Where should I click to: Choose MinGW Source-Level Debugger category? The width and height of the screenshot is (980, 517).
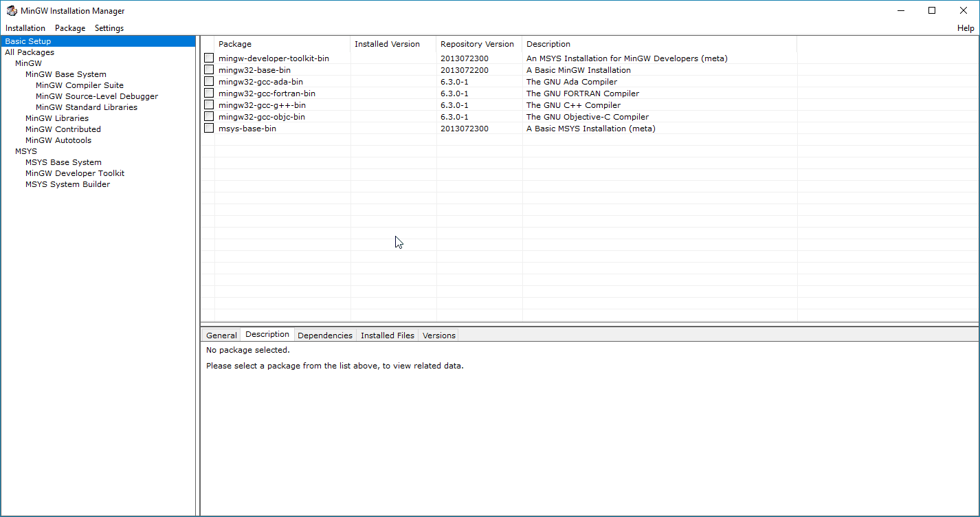pos(97,96)
